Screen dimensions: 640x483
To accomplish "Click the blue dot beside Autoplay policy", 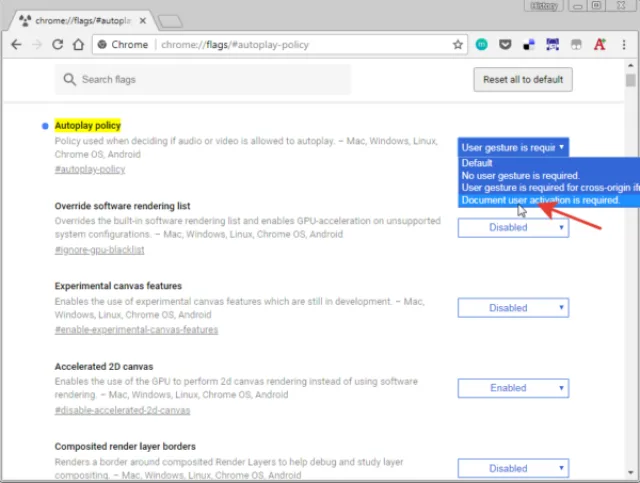I will pos(45,126).
